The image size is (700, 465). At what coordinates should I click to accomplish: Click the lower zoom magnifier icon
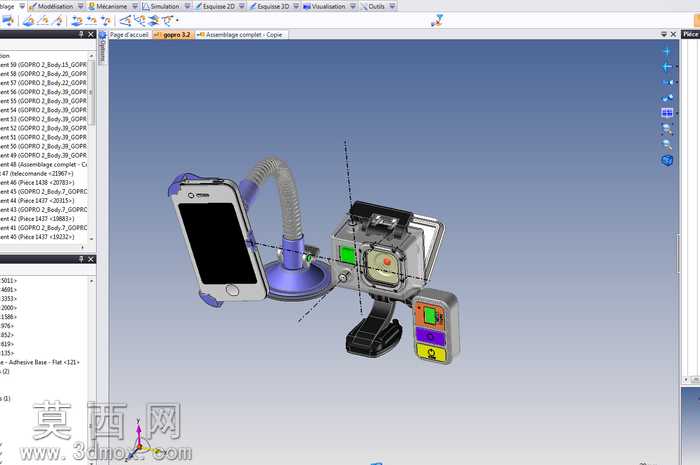click(x=667, y=145)
